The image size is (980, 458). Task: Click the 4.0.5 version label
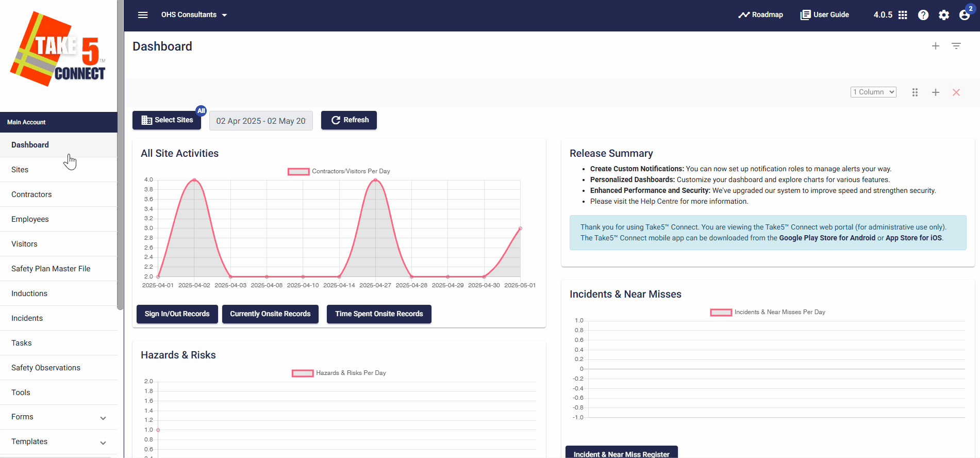click(x=883, y=15)
